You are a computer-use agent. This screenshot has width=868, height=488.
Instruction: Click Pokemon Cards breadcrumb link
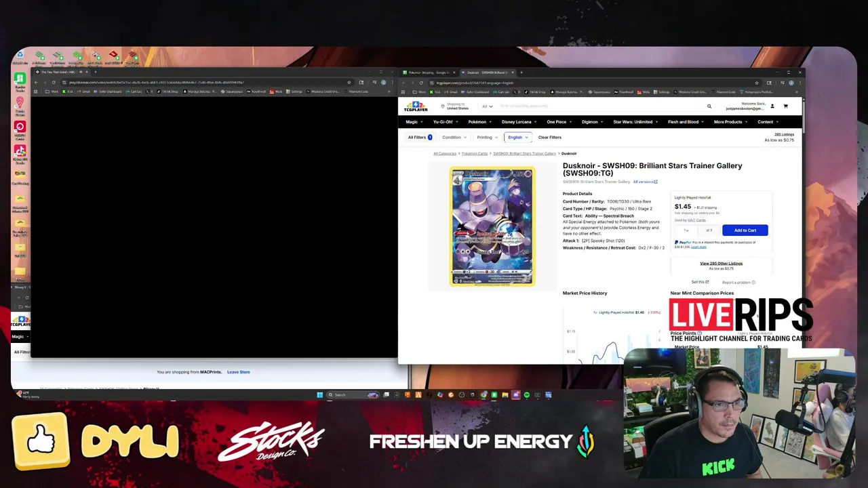pos(475,154)
